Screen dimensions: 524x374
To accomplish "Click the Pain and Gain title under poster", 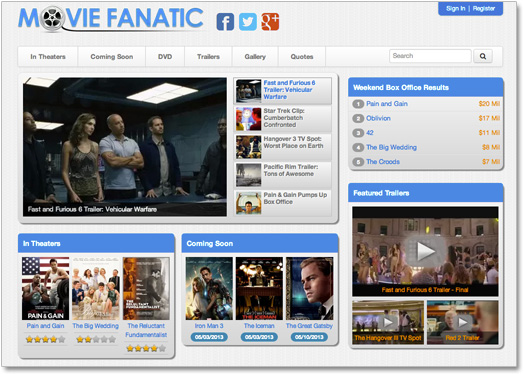I will point(45,326).
